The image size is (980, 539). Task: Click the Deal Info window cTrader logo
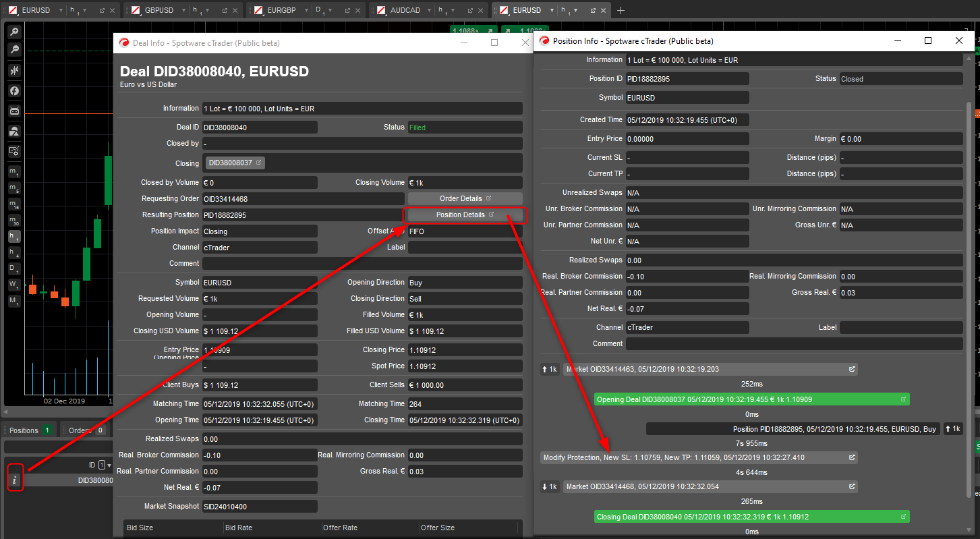coord(123,42)
